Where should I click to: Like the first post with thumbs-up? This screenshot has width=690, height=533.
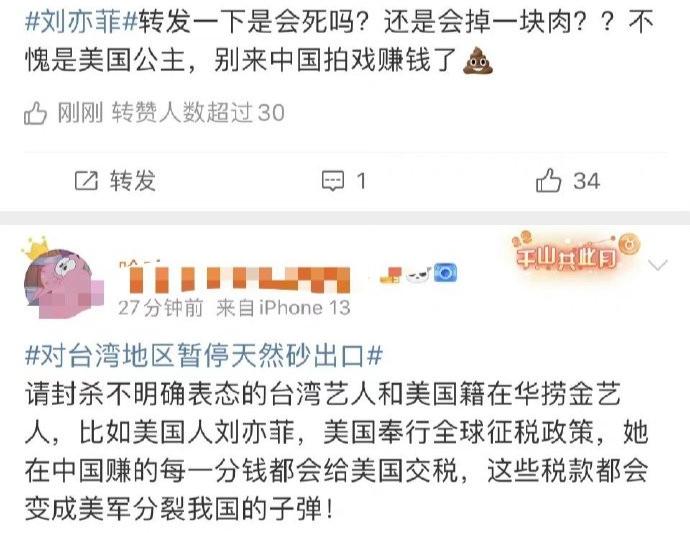coord(548,180)
